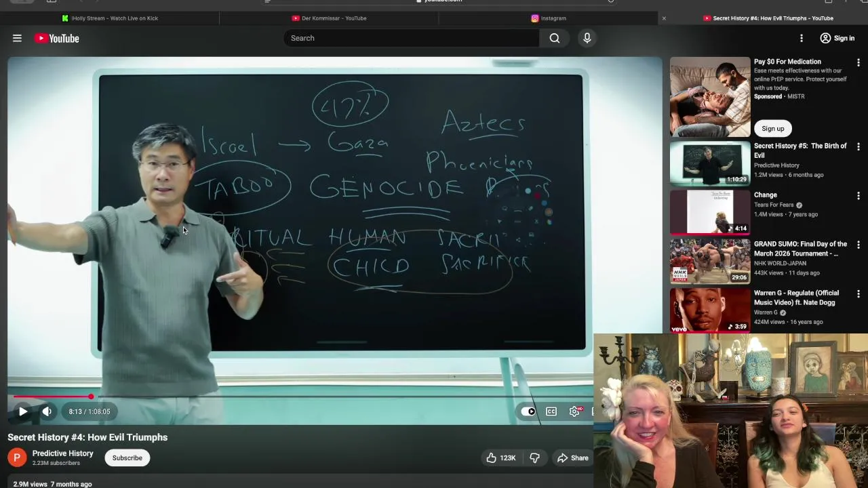Open the Change video title
The image size is (868, 488).
(766, 195)
